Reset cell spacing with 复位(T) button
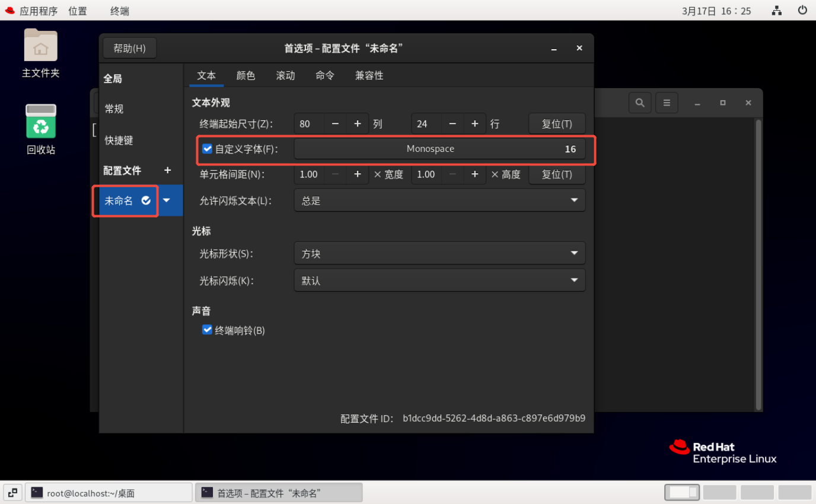 click(557, 174)
